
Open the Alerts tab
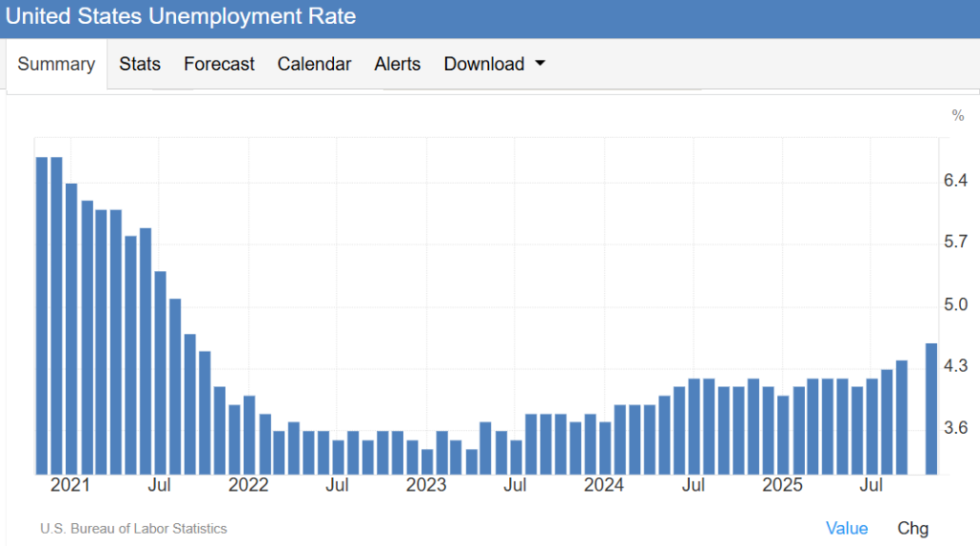click(397, 64)
